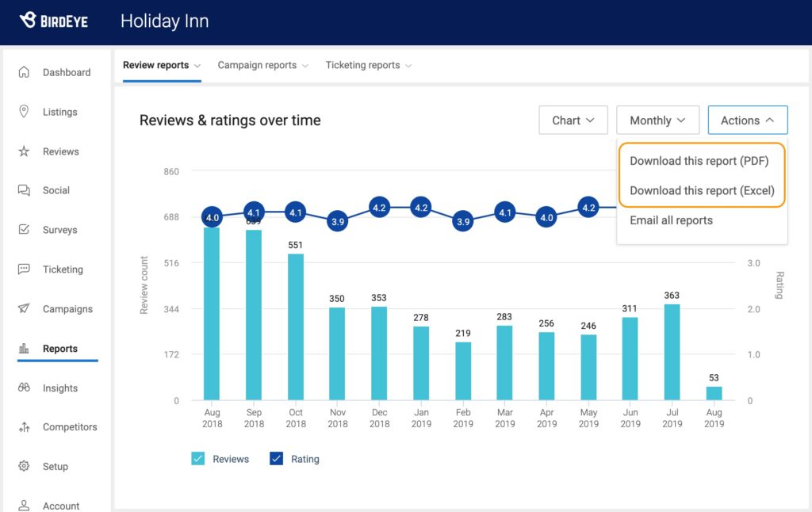The height and width of the screenshot is (512, 812).
Task: Open Reviews in sidebar
Action: [x=60, y=151]
